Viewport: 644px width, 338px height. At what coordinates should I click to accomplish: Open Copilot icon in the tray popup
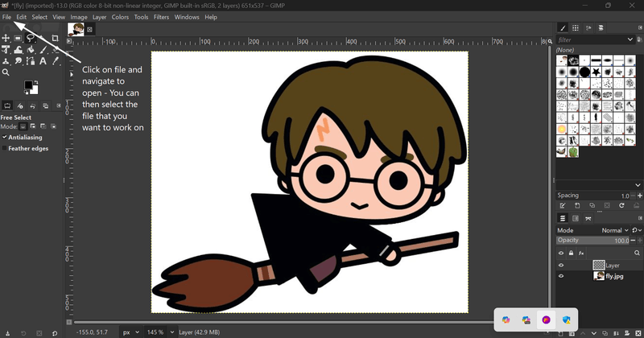coord(506,320)
